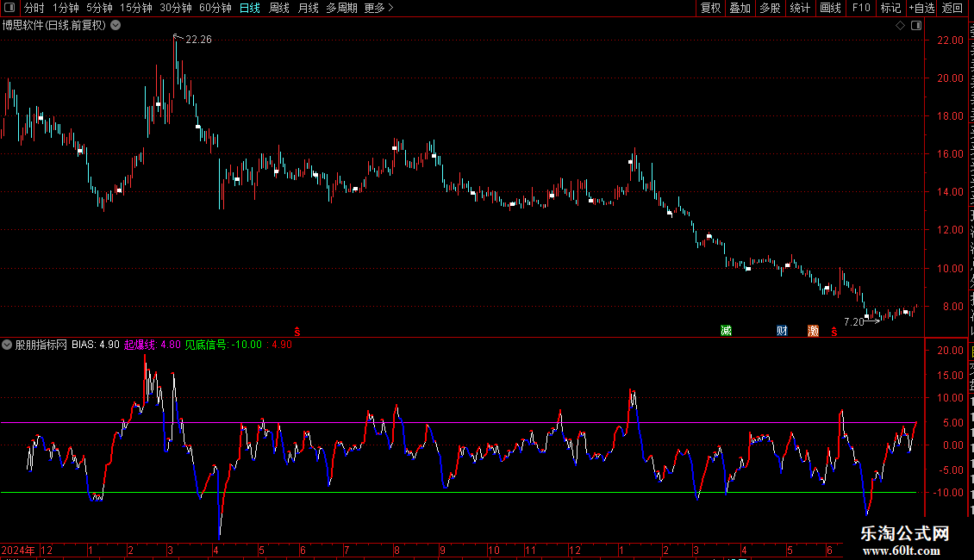Open 多股 multi-stock view

[x=770, y=8]
